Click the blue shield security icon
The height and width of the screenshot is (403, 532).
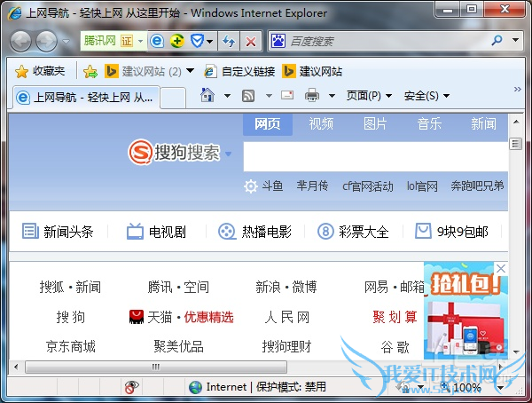197,42
